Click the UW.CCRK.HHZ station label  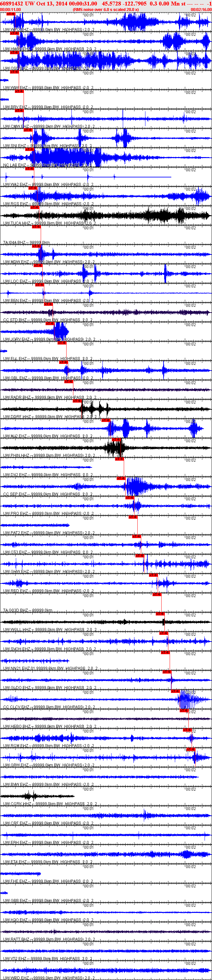[17, 804]
